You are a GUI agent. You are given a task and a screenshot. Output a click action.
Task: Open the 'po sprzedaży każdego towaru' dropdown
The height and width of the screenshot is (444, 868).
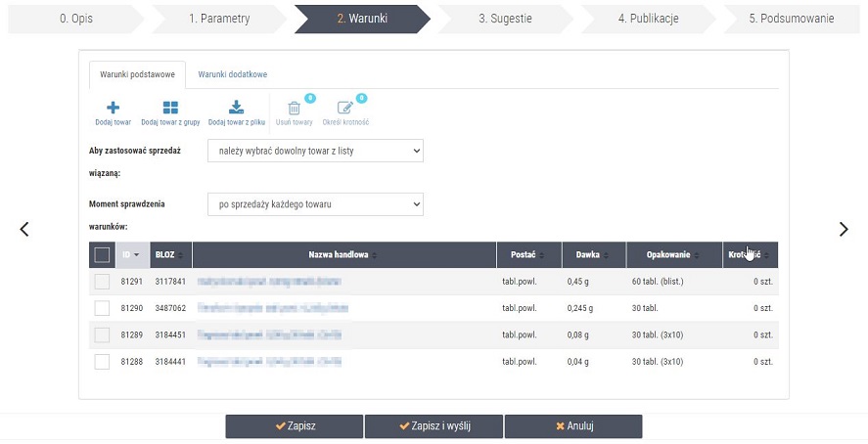(x=315, y=204)
